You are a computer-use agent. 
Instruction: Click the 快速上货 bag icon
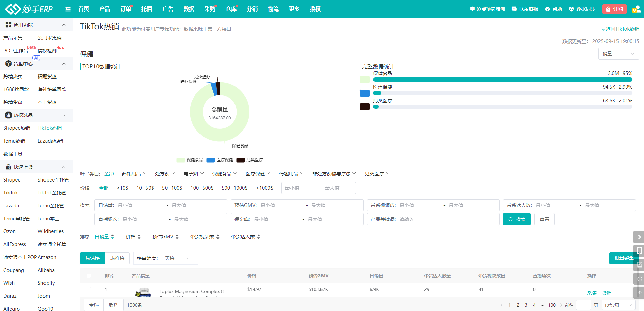[8, 167]
